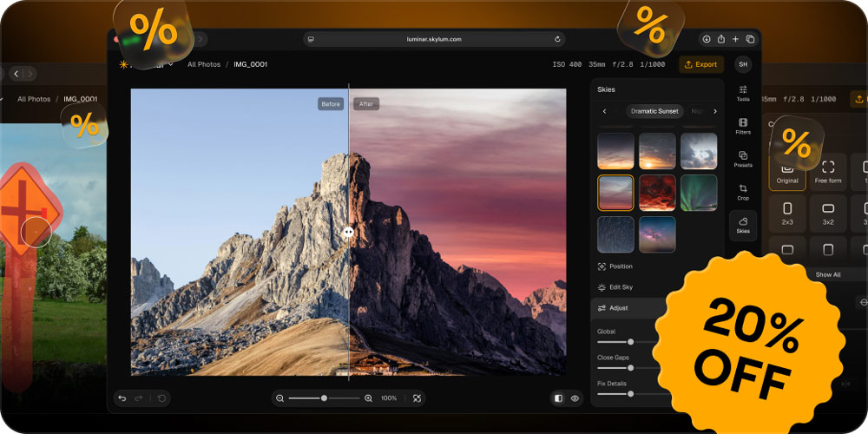Click the ISO 400 metadata text
Image resolution: width=868 pixels, height=434 pixels.
click(x=567, y=64)
